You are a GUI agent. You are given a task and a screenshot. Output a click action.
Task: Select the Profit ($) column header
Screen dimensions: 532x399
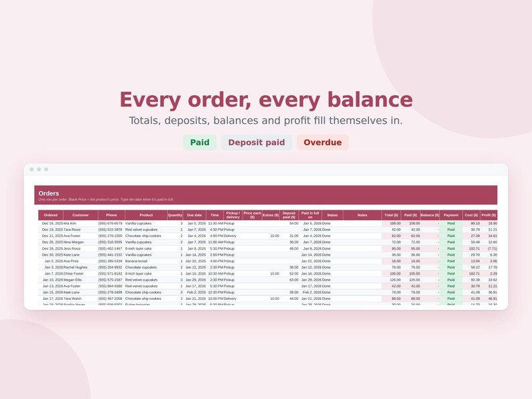(x=488, y=216)
